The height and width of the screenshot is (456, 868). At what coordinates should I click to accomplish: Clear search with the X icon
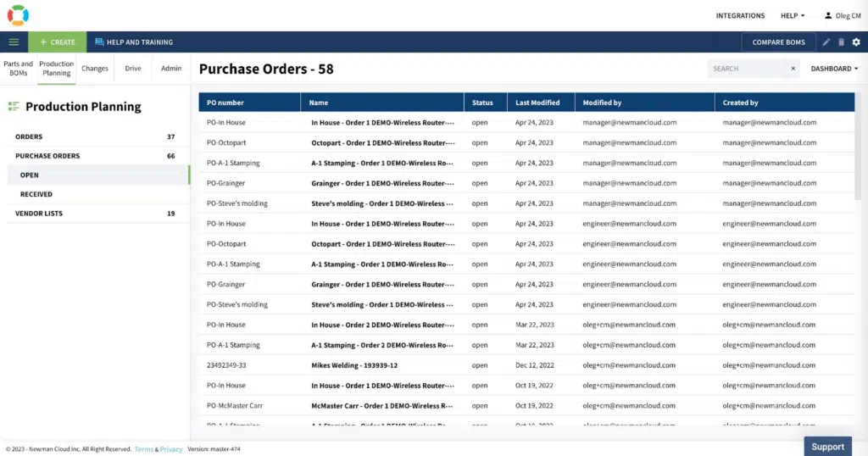tap(793, 69)
